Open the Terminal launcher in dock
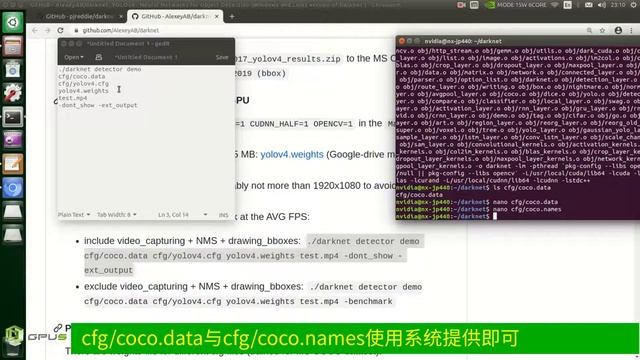 coord(13,117)
